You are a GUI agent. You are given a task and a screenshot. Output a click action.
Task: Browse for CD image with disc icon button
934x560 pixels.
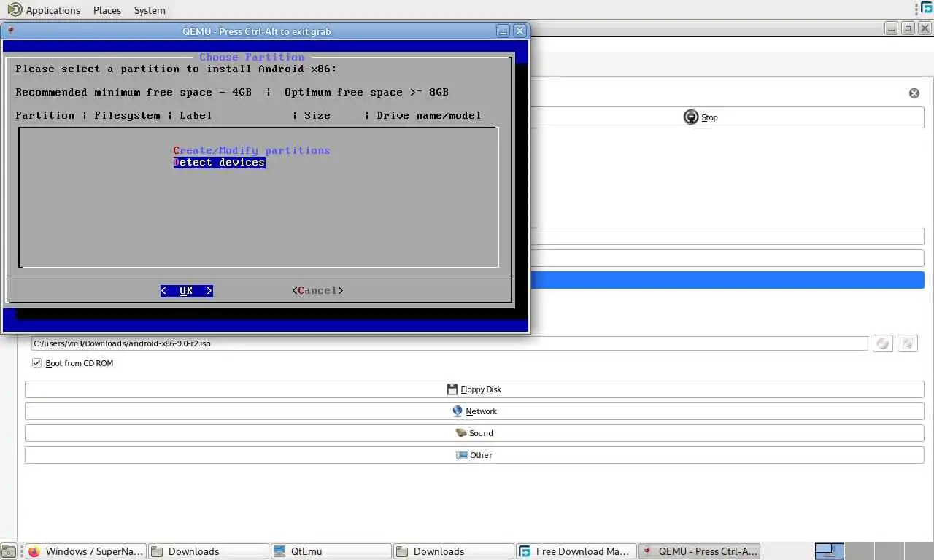(883, 343)
